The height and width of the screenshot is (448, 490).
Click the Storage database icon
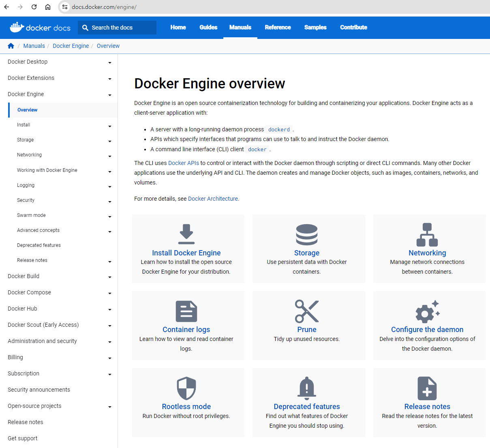point(307,234)
